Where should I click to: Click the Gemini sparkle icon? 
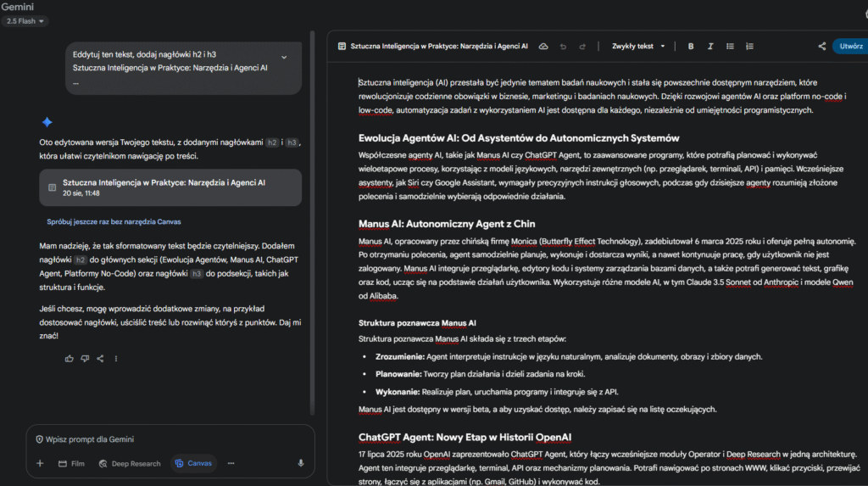tap(47, 122)
